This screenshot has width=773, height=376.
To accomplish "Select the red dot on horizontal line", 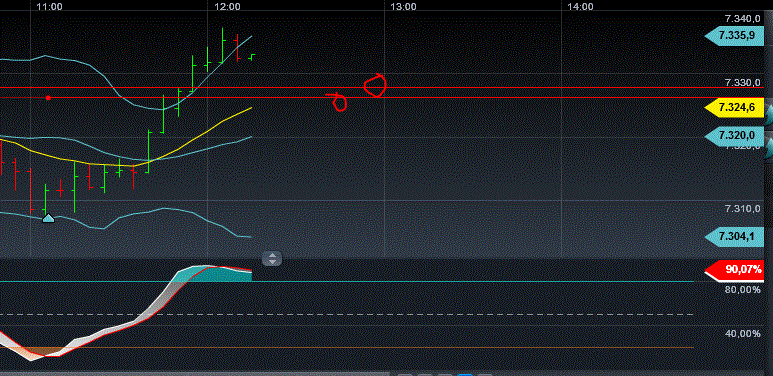I will pyautogui.click(x=48, y=98).
